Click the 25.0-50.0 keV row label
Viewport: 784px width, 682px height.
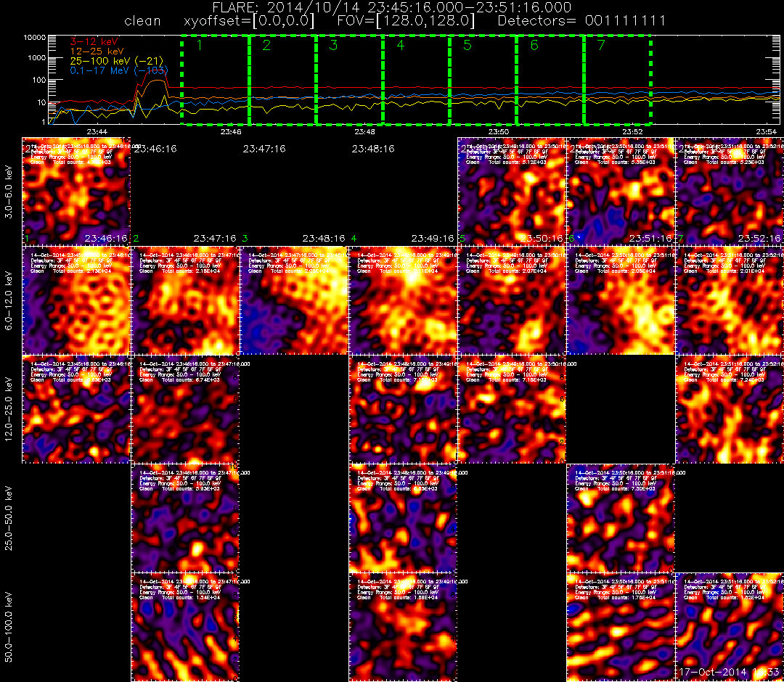pos(9,519)
